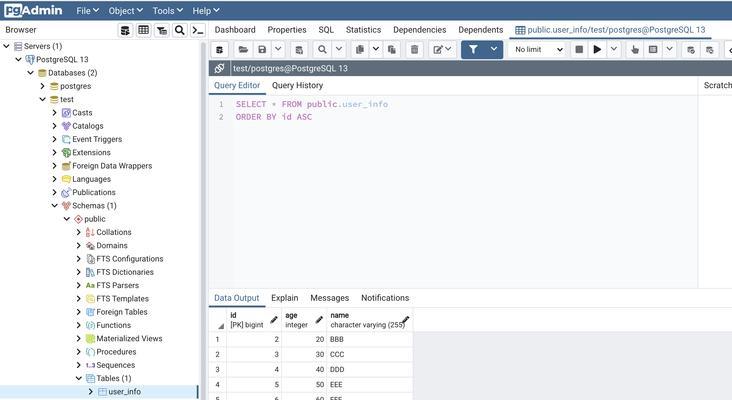Select the Foreign Data Wrappers tree item

tap(112, 166)
